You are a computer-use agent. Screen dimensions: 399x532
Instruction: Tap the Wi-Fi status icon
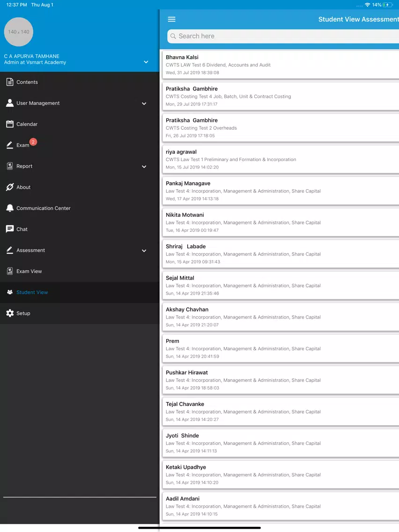368,5
